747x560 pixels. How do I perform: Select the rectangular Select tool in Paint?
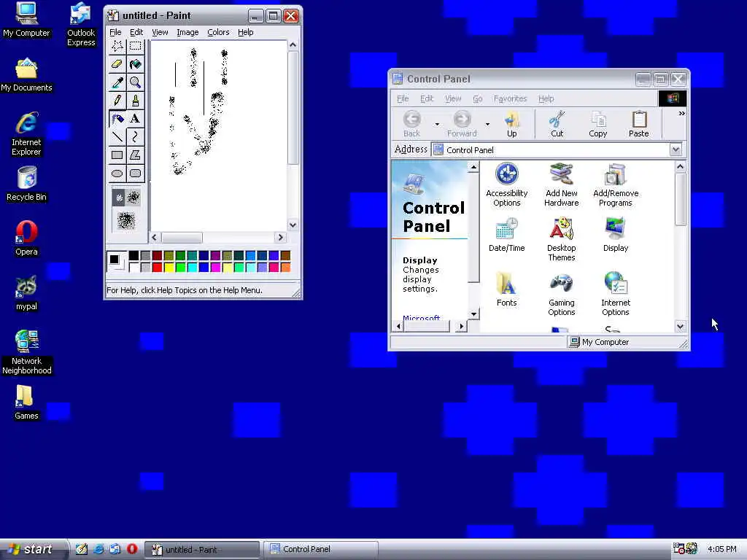pos(135,46)
